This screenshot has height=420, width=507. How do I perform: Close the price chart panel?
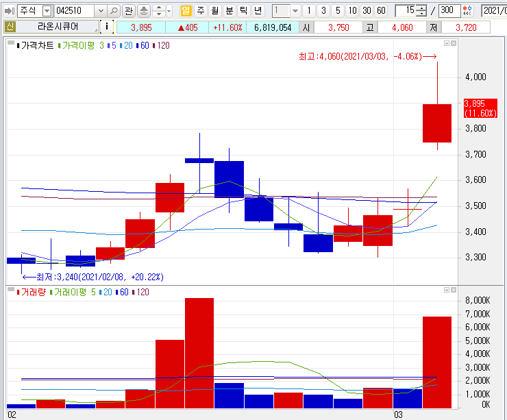point(454,43)
